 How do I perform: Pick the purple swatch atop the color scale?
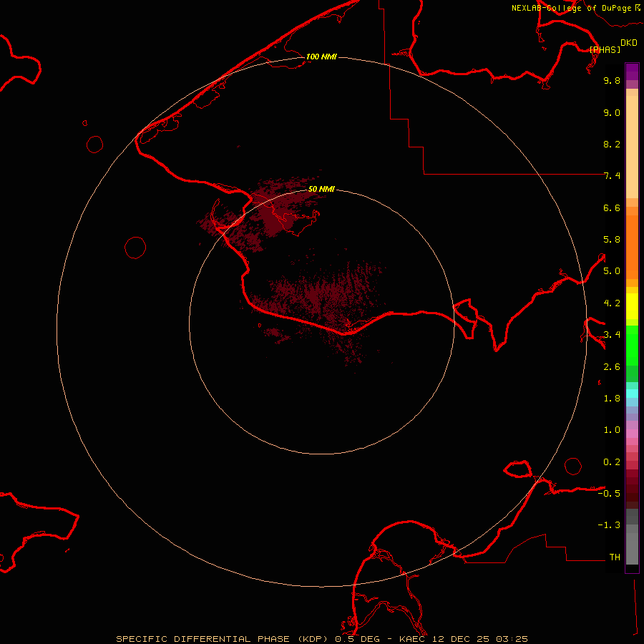click(632, 72)
